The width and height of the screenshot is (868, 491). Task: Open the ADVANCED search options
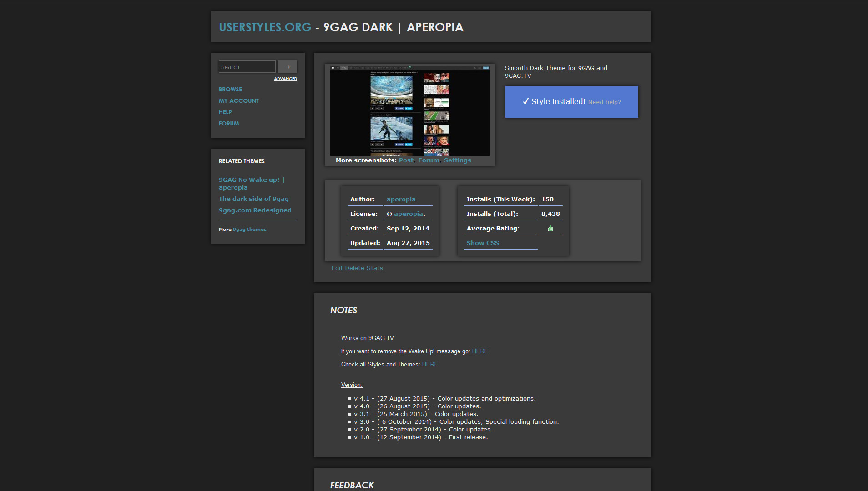285,78
